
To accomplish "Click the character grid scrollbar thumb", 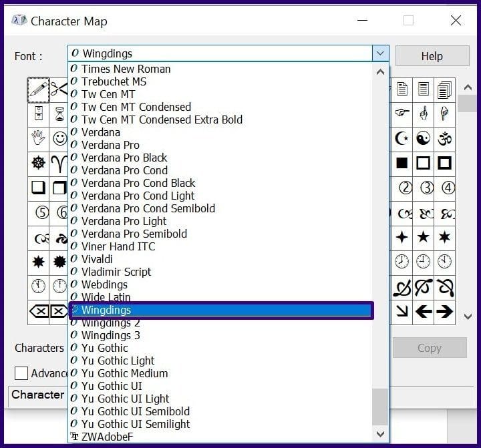I will 467,103.
